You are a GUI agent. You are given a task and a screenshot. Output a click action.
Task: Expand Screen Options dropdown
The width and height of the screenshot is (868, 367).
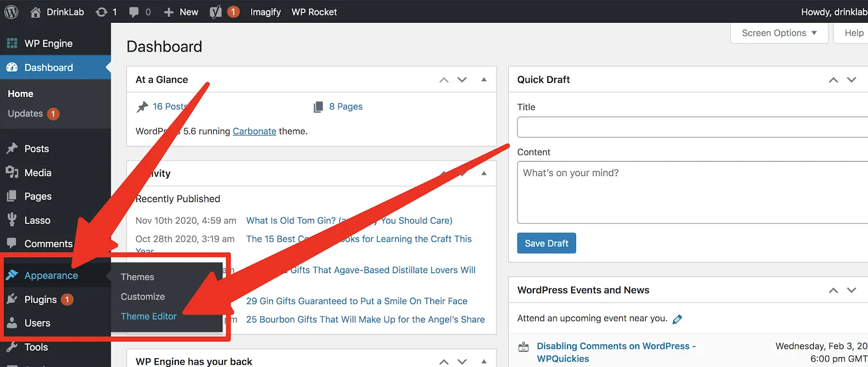pos(779,33)
